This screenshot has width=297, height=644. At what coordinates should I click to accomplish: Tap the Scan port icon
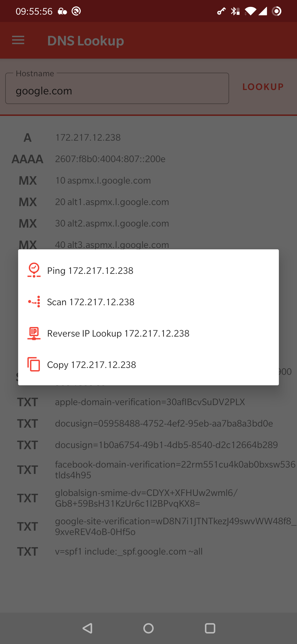click(x=34, y=302)
